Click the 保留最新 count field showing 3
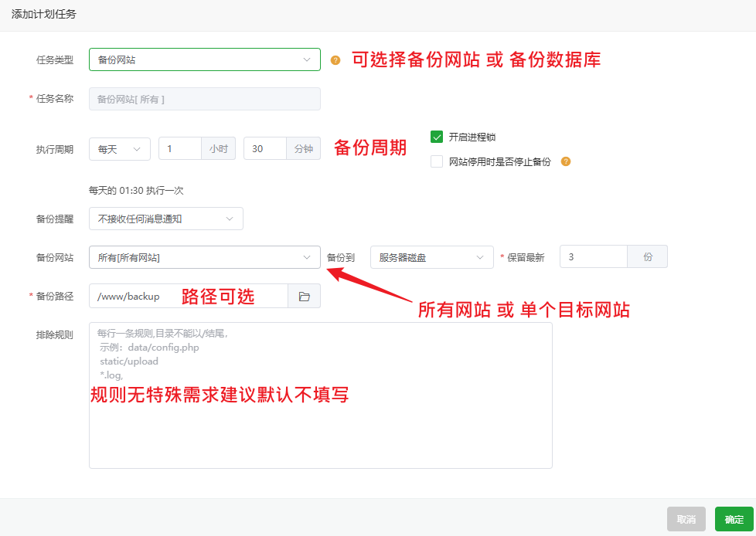This screenshot has width=756, height=536. coord(593,257)
